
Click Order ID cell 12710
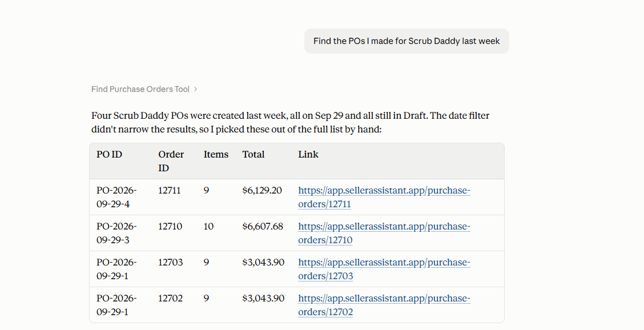click(x=170, y=227)
